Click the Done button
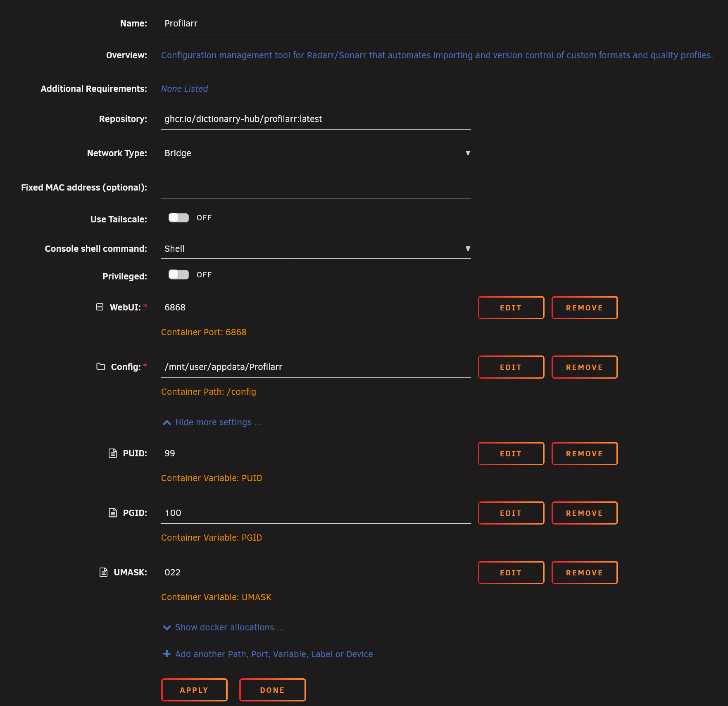Screen dimensions: 728x706 coord(272,690)
